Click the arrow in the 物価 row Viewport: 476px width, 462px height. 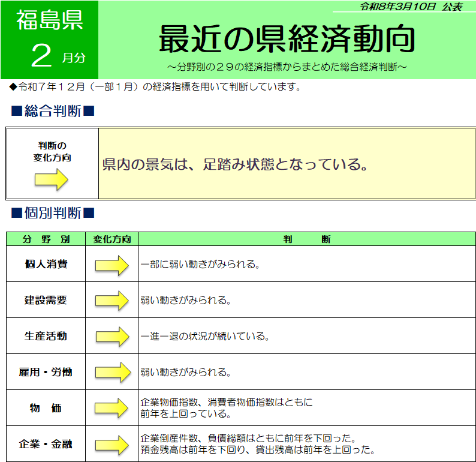(112, 408)
